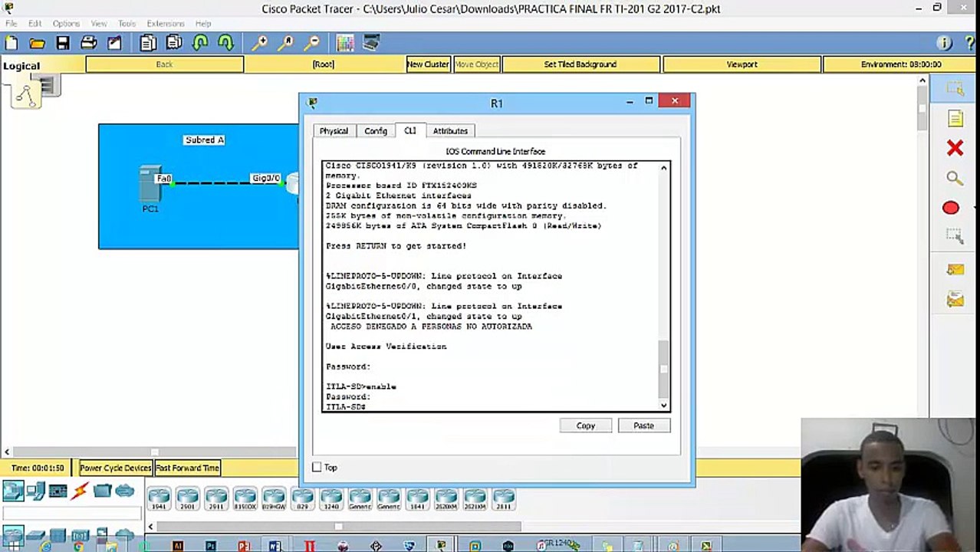The width and height of the screenshot is (980, 552).
Task: Click the device list horizontal scrollbar
Action: point(337,526)
